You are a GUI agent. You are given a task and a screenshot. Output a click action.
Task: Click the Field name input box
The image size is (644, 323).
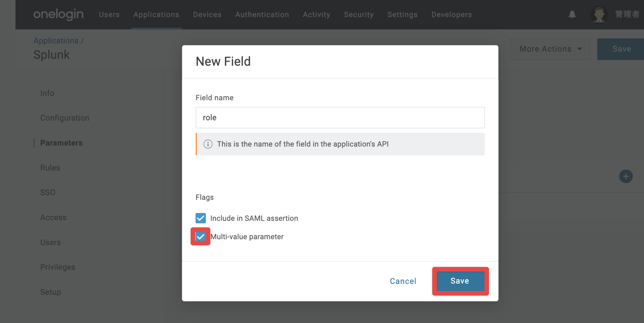click(340, 118)
